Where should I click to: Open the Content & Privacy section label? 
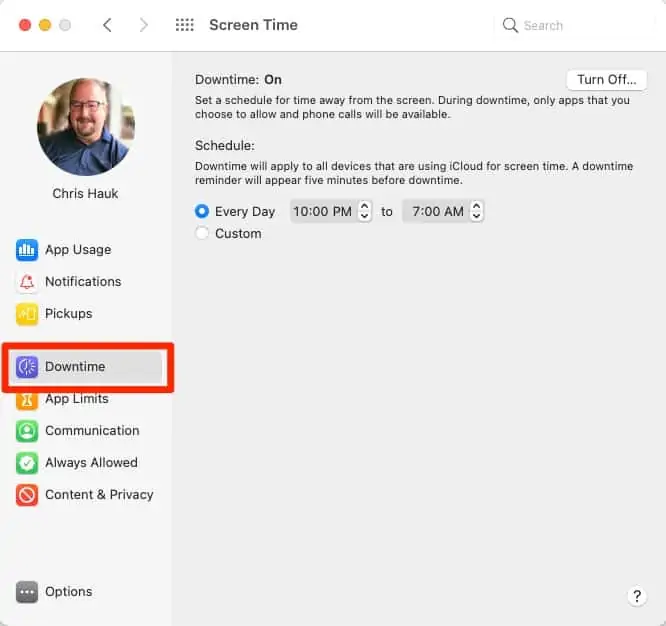(x=99, y=495)
